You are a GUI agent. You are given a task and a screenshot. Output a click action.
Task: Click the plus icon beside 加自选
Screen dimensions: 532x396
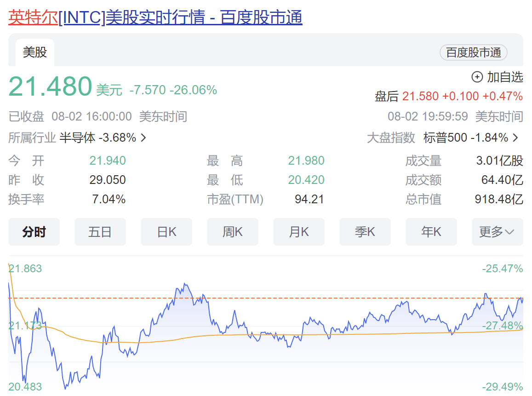pos(477,77)
